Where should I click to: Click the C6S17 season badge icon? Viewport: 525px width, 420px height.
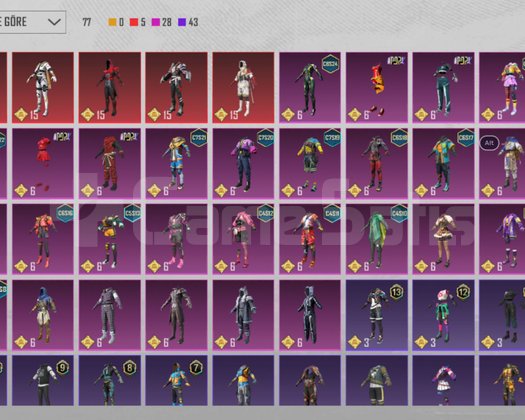point(466,138)
